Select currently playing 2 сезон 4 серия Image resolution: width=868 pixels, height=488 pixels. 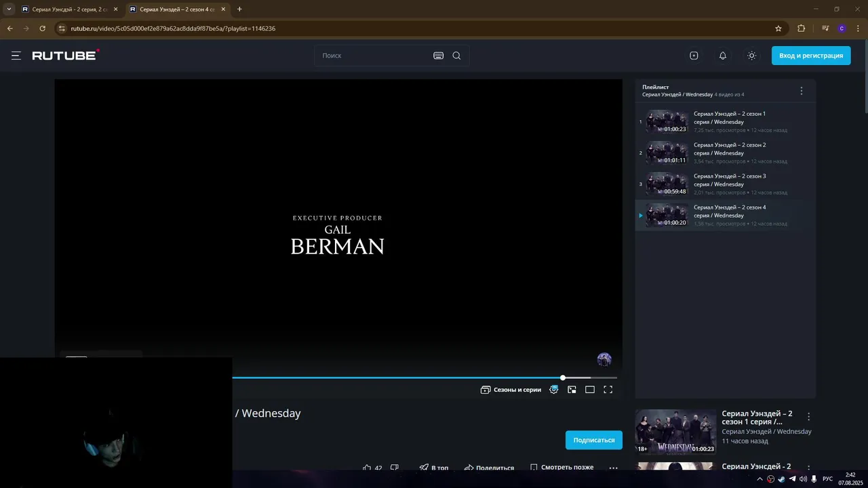[x=725, y=215]
